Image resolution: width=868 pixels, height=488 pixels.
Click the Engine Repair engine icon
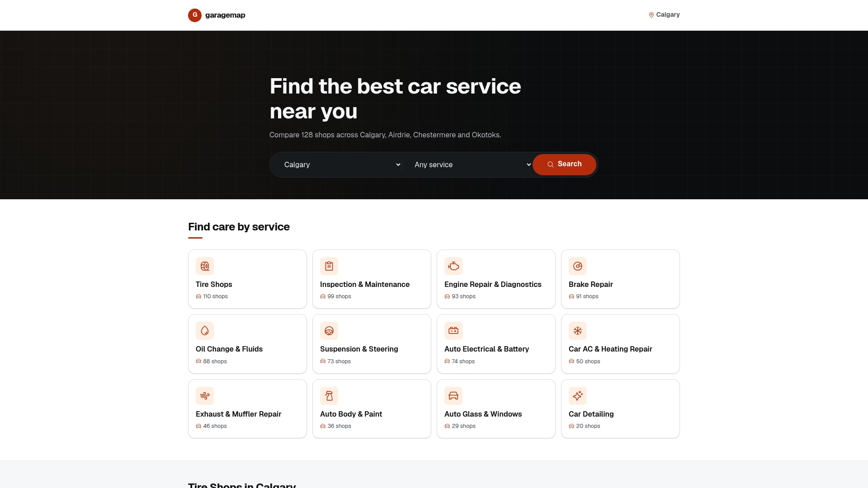[x=453, y=266]
